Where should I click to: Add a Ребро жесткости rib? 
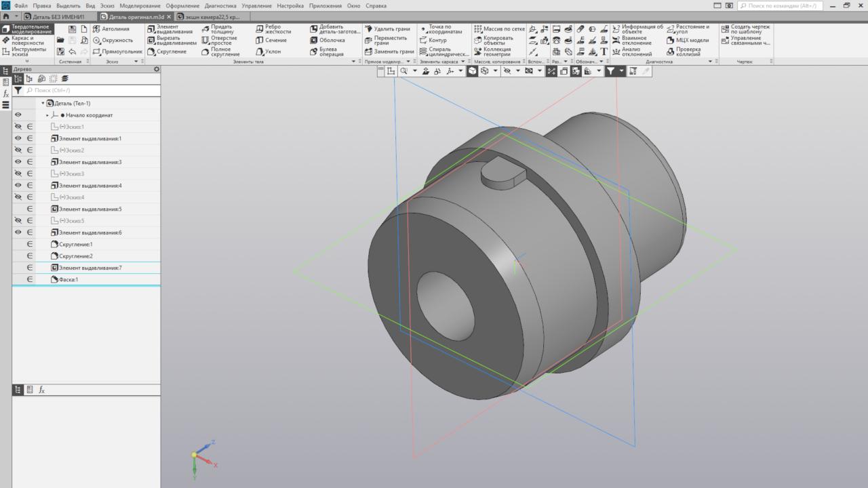[273, 29]
